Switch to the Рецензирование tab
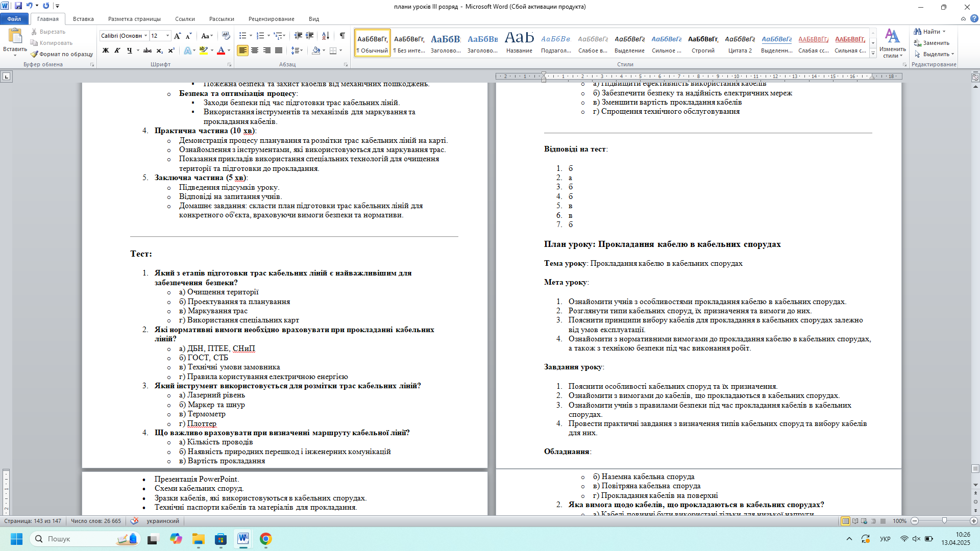 click(x=271, y=19)
